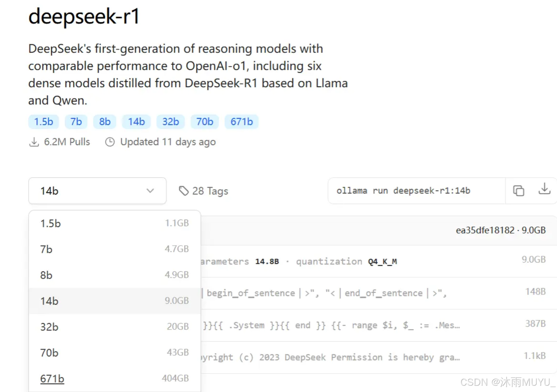Click the Pulls download icon
557x392 pixels.
click(34, 142)
